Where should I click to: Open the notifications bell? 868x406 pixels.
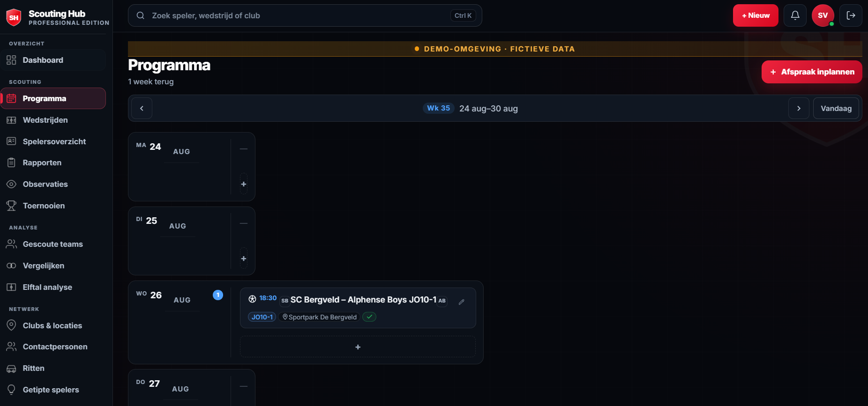795,15
